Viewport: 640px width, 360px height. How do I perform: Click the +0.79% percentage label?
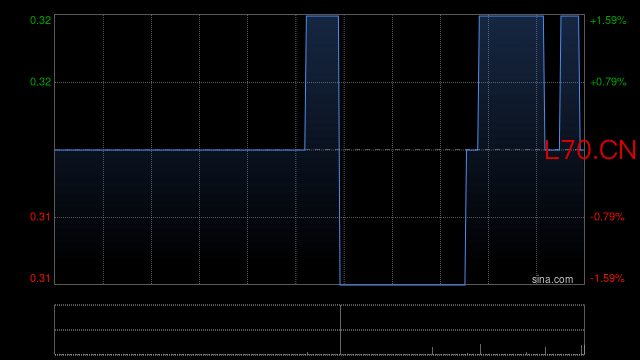(608, 82)
